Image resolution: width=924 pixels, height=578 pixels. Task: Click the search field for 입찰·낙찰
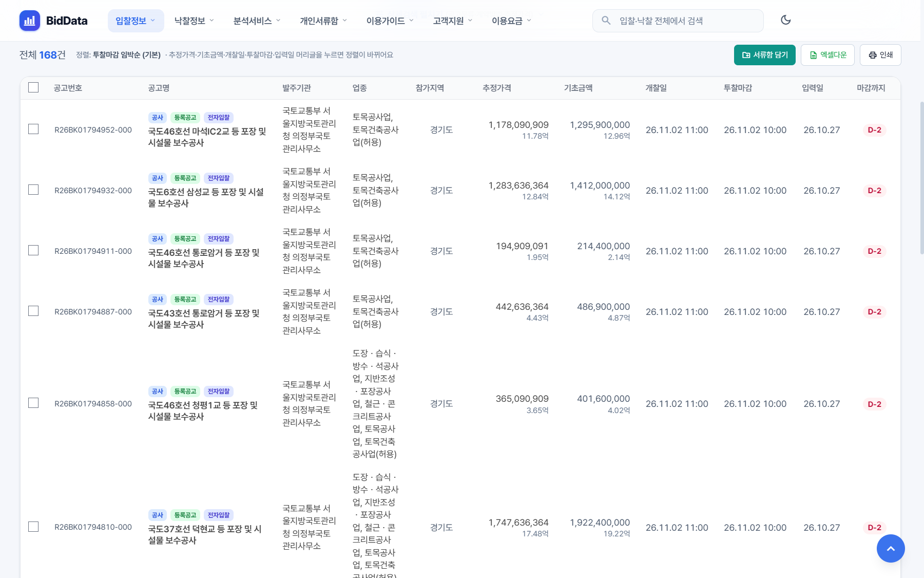[x=678, y=21]
